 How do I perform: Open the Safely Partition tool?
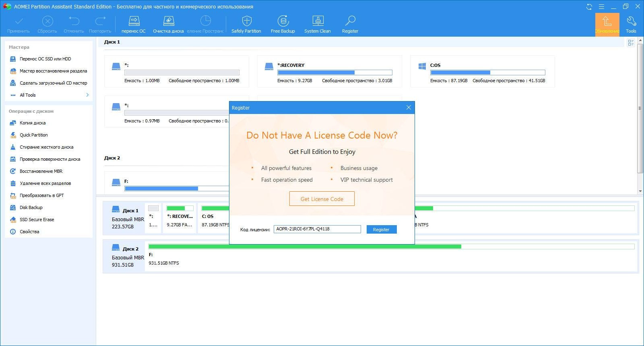click(246, 25)
